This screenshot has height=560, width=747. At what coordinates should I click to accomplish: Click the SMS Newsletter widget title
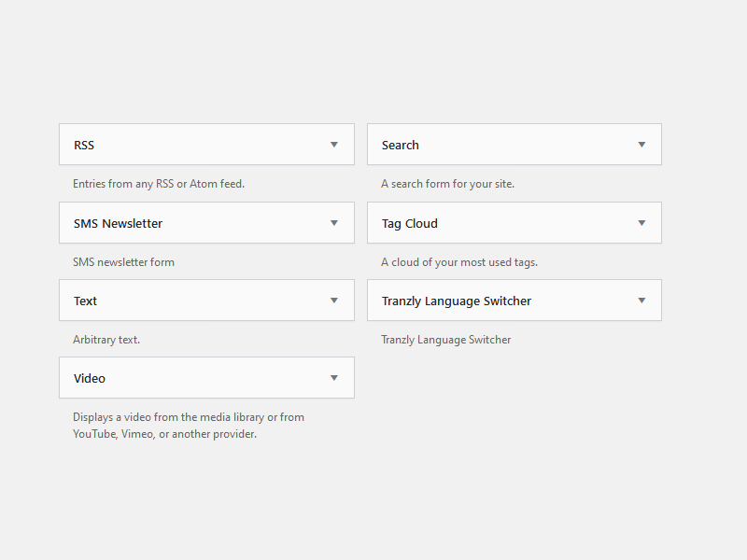pyautogui.click(x=119, y=223)
